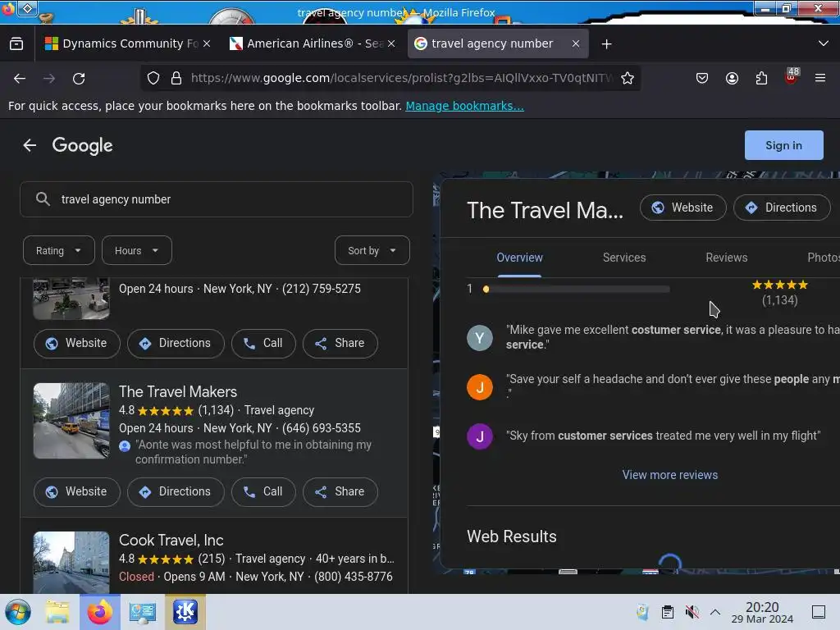Close the Dynamics Community tab
Screen dimensions: 840x630
click(x=207, y=44)
